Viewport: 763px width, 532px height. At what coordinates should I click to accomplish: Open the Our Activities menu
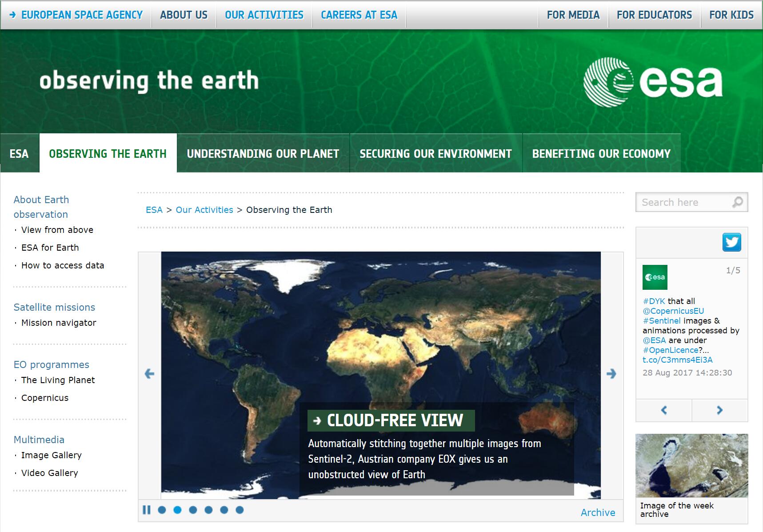point(264,15)
